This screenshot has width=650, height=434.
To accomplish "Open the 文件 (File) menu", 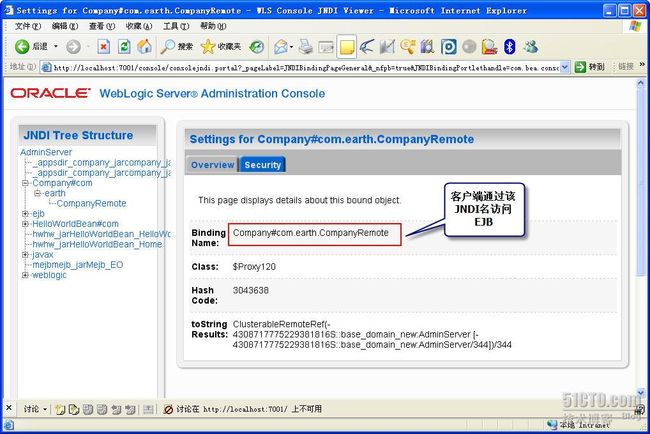I will click(28, 26).
